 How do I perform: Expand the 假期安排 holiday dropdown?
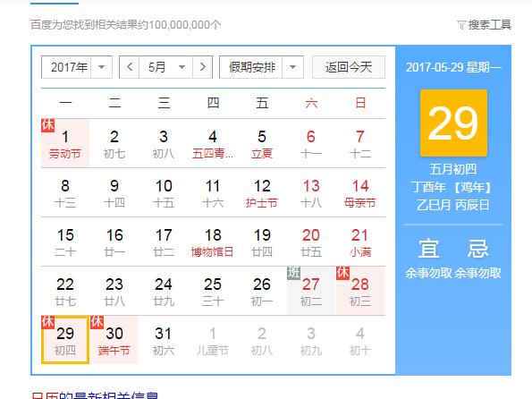[x=261, y=67]
